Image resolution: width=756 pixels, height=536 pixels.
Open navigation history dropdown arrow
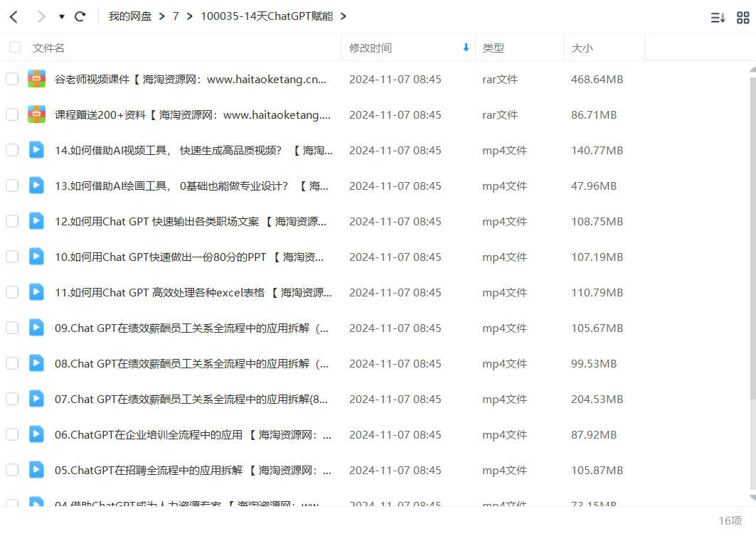tap(62, 17)
